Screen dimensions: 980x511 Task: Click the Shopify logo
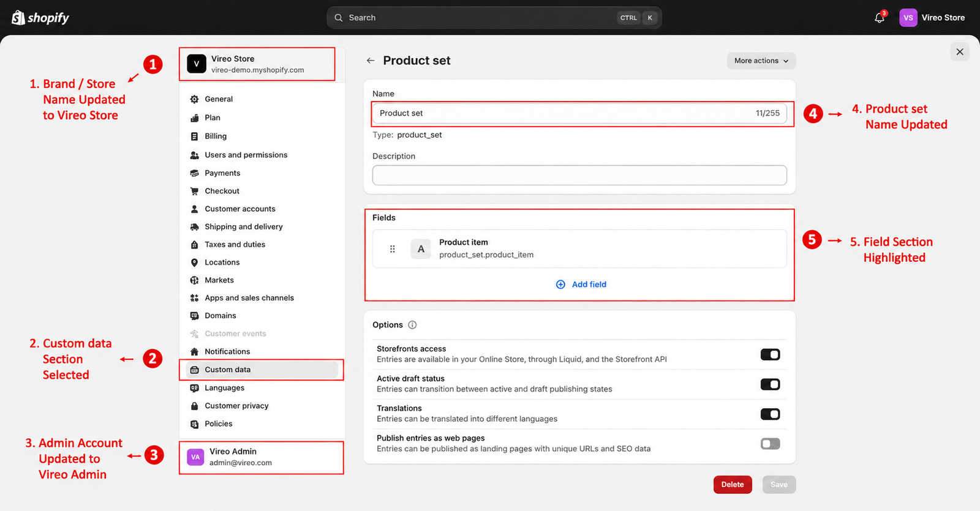[40, 18]
